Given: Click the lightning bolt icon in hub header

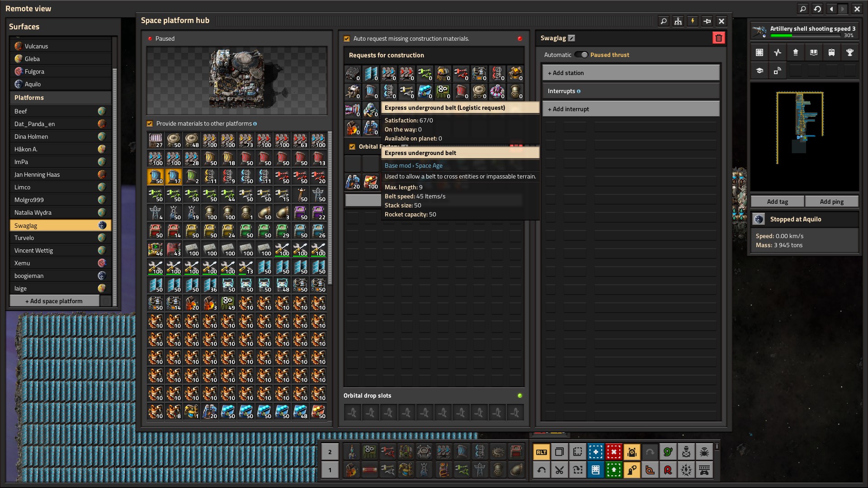Looking at the screenshot, I should [x=692, y=21].
